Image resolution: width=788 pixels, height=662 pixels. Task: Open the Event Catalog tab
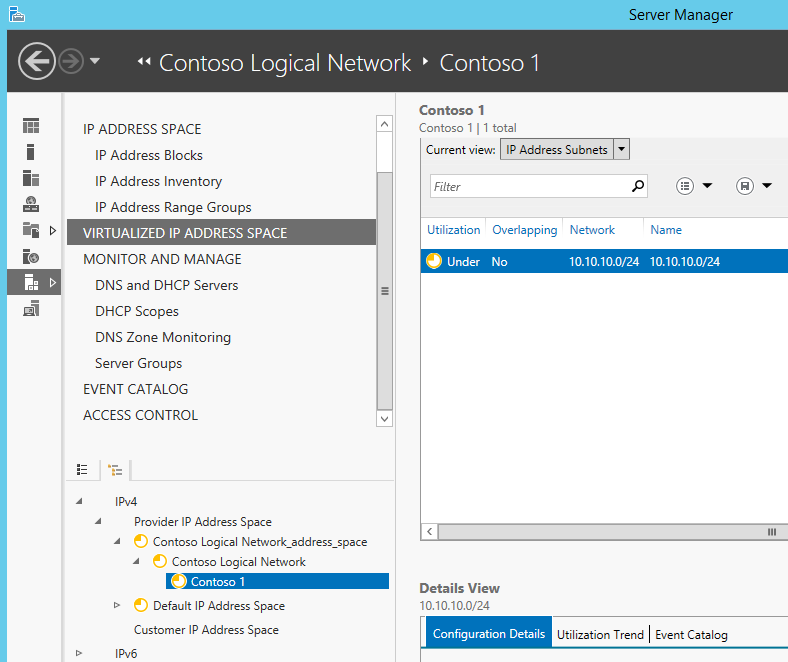click(x=691, y=635)
